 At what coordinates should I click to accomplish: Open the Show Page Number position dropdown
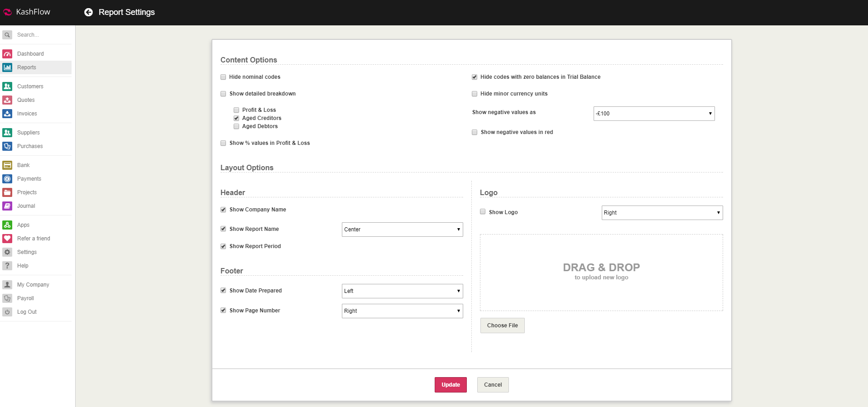[402, 311]
